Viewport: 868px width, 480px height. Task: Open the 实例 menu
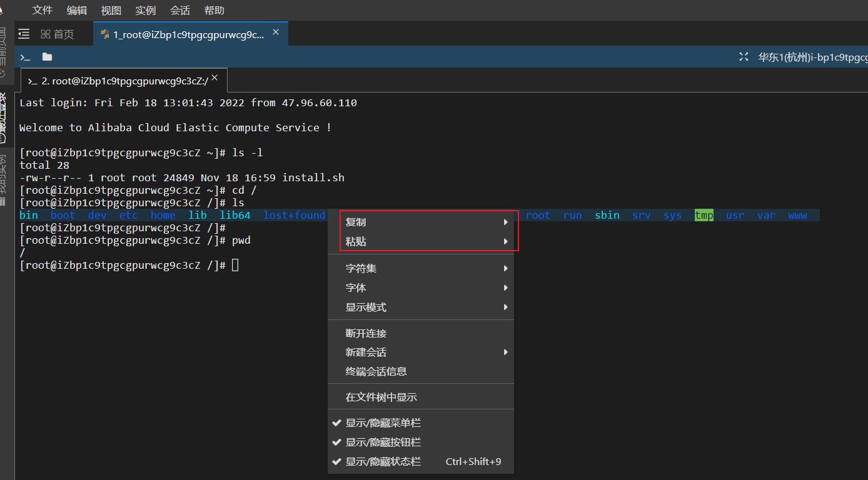pyautogui.click(x=146, y=11)
